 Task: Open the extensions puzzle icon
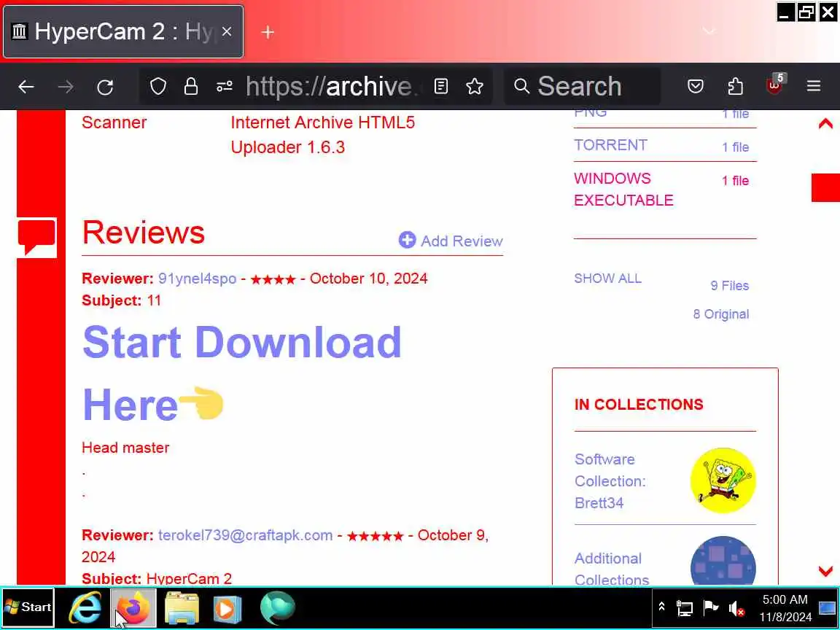coord(736,86)
